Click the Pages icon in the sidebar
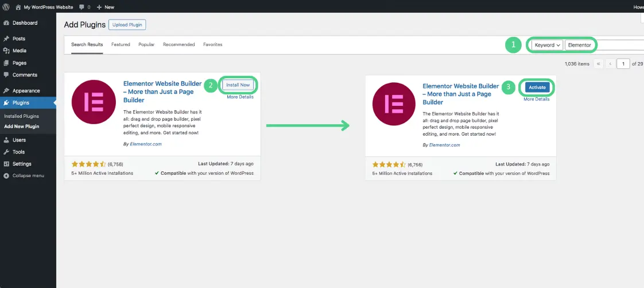 (6, 63)
